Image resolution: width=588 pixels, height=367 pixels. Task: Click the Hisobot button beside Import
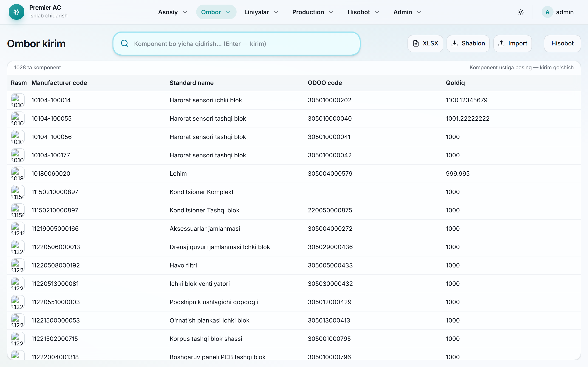(x=562, y=43)
